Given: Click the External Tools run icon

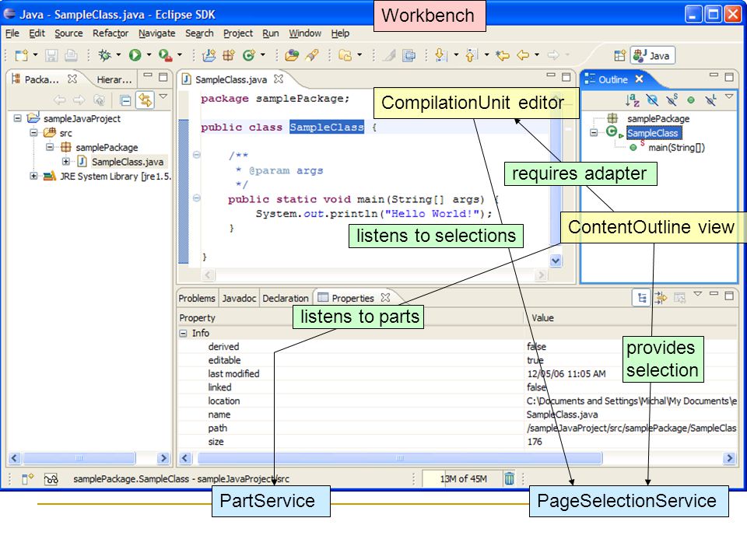Looking at the screenshot, I should (165, 55).
